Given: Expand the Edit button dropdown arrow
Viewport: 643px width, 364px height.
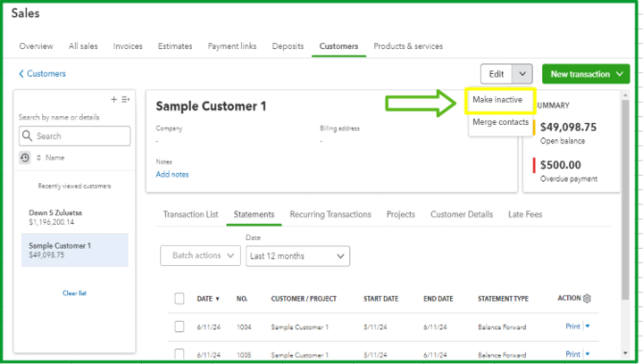Looking at the screenshot, I should tap(524, 74).
